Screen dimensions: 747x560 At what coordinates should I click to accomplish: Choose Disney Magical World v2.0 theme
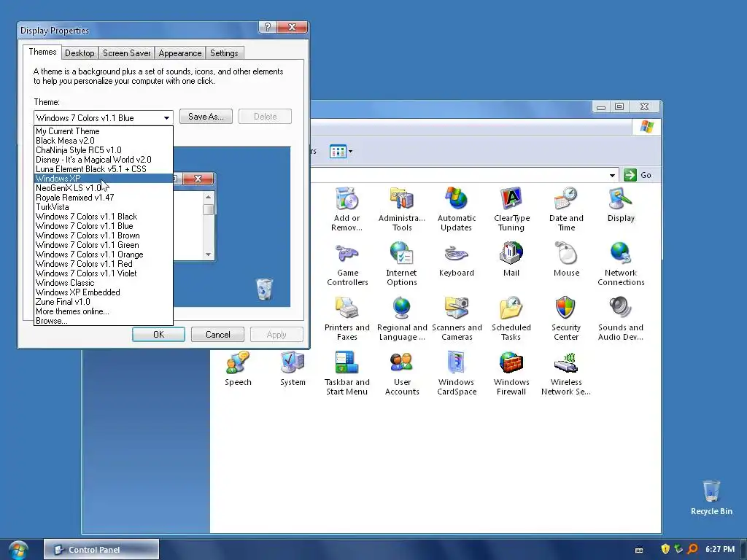coord(104,160)
